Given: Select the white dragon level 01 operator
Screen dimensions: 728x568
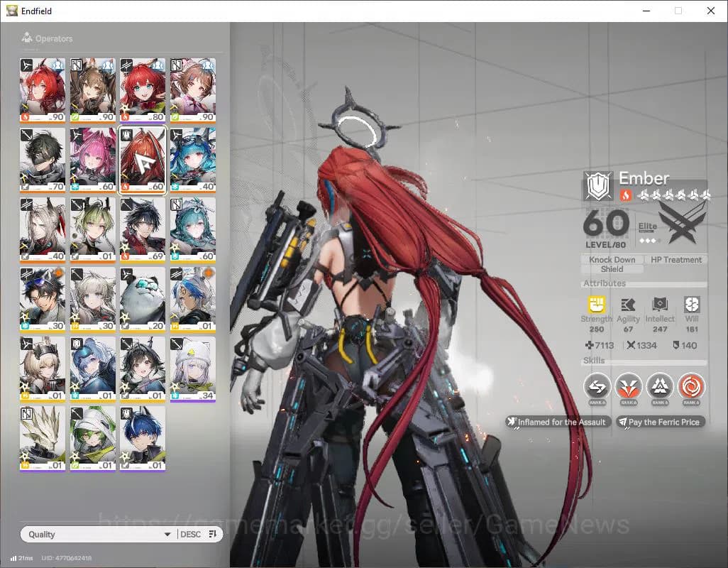Looking at the screenshot, I should click(x=43, y=438).
